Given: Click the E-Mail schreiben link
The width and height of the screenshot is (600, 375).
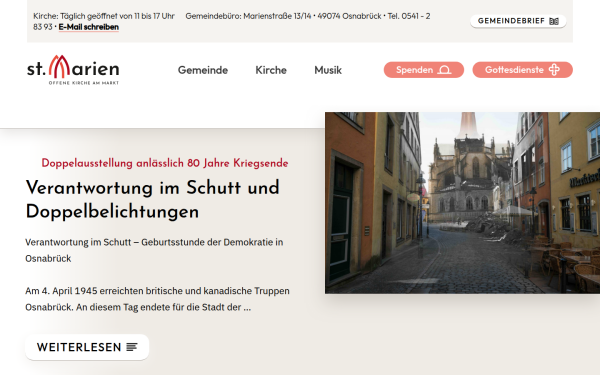Looking at the screenshot, I should [88, 27].
